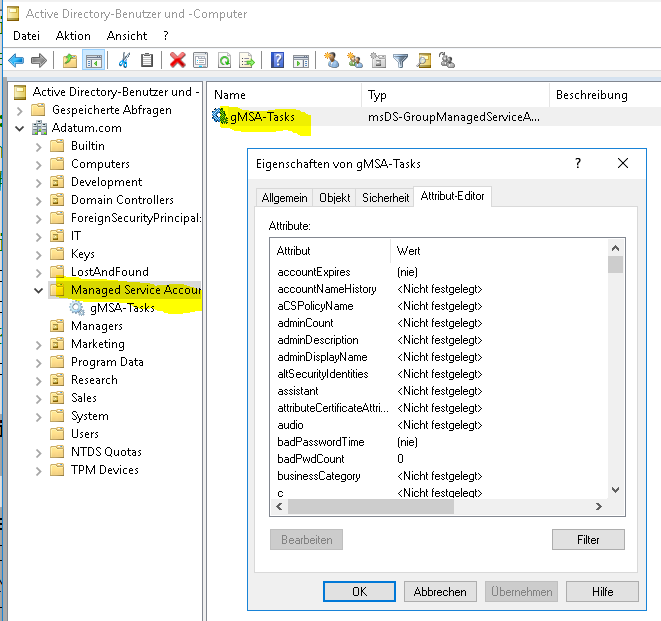Click the Filter funnel toolbar icon

click(x=400, y=60)
